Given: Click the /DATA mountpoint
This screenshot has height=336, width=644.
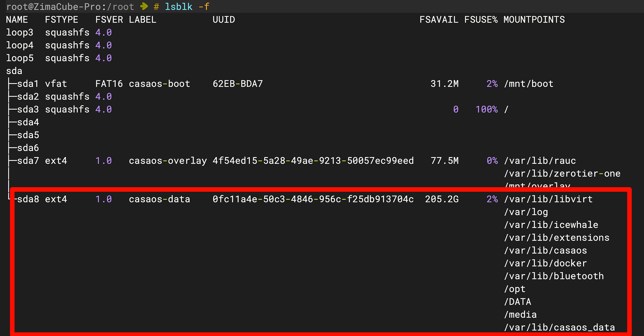Looking at the screenshot, I should [517, 302].
